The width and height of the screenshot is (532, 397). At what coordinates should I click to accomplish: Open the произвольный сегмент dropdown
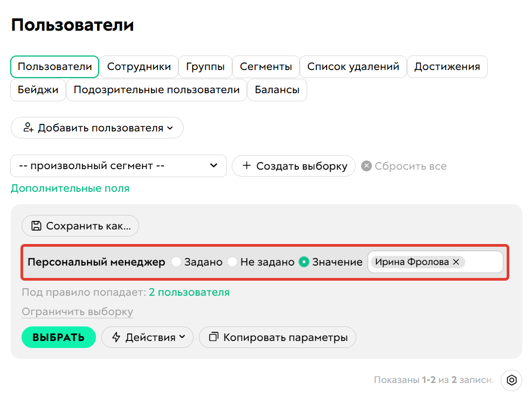(x=119, y=166)
